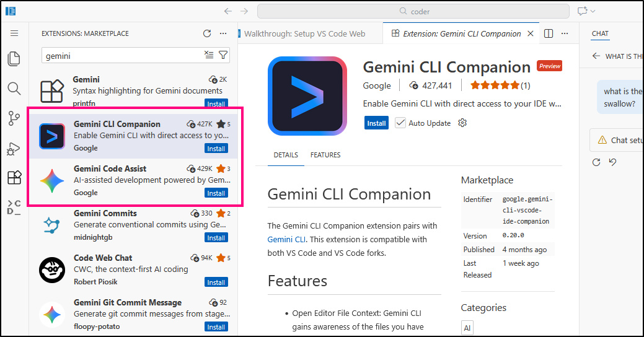This screenshot has width=644, height=337.
Task: Clear the extensions search results
Action: pyautogui.click(x=209, y=55)
